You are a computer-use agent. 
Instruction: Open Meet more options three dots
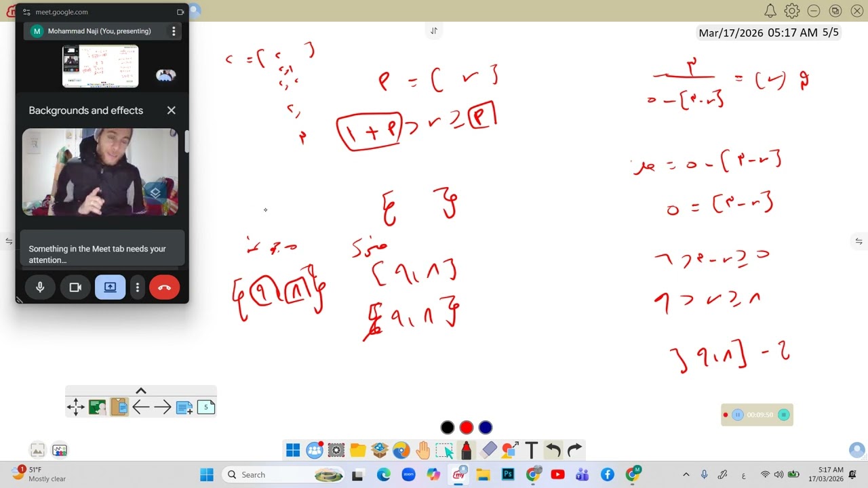(138, 287)
